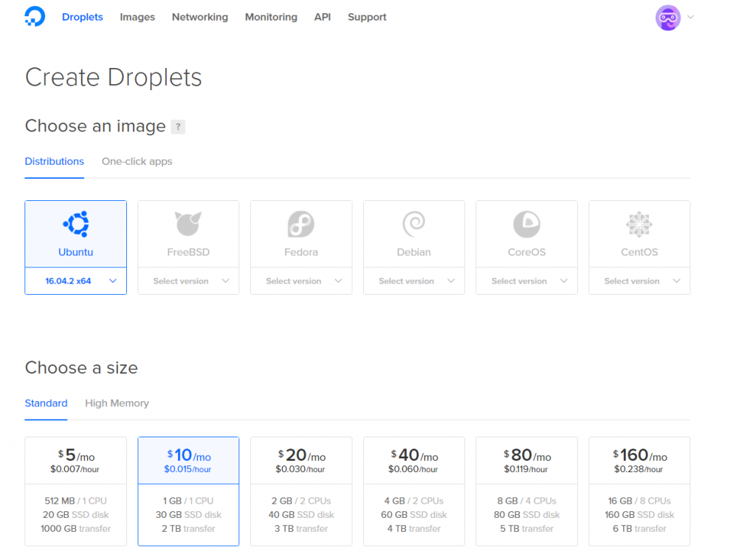Open Debian Select version dropdown
This screenshot has width=756, height=557.
coord(413,281)
